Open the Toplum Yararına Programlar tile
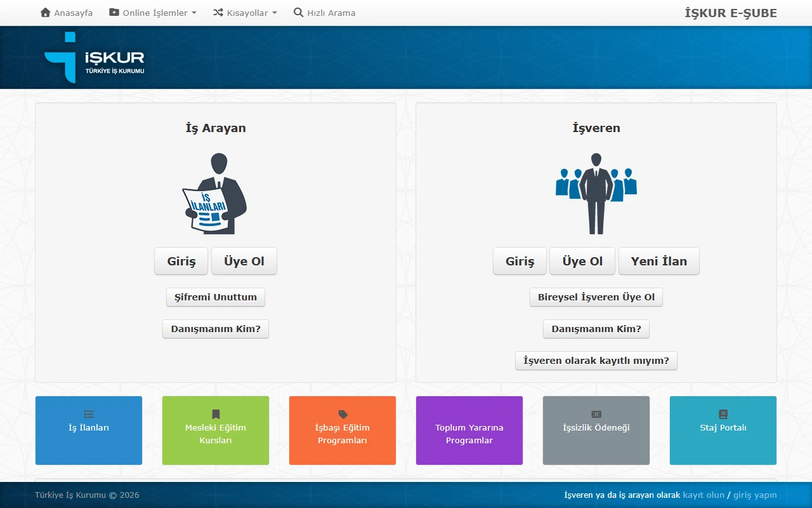The width and height of the screenshot is (812, 508). (469, 431)
